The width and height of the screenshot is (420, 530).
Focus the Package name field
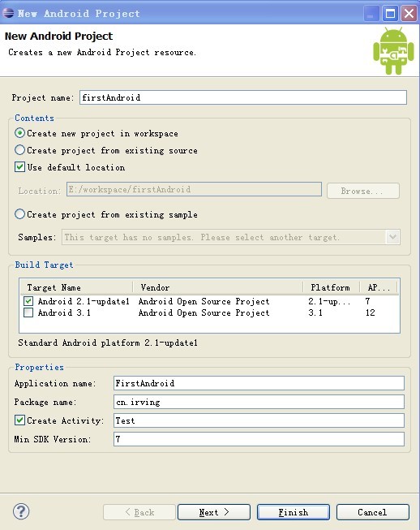click(259, 402)
